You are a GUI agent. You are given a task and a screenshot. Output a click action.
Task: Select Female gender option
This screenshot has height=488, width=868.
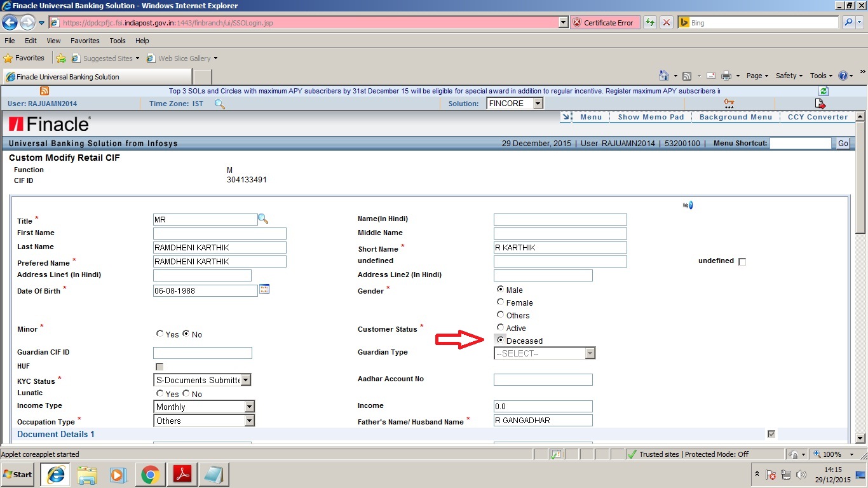tap(501, 302)
